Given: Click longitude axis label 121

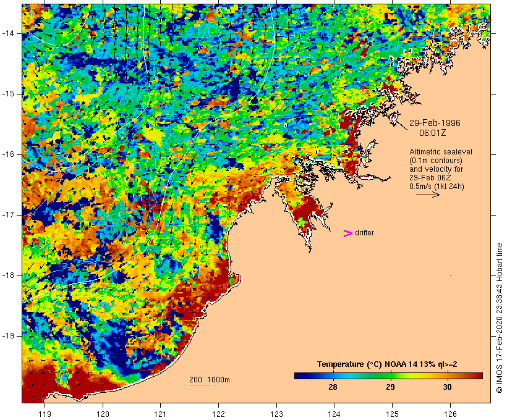Looking at the screenshot, I should (160, 414).
